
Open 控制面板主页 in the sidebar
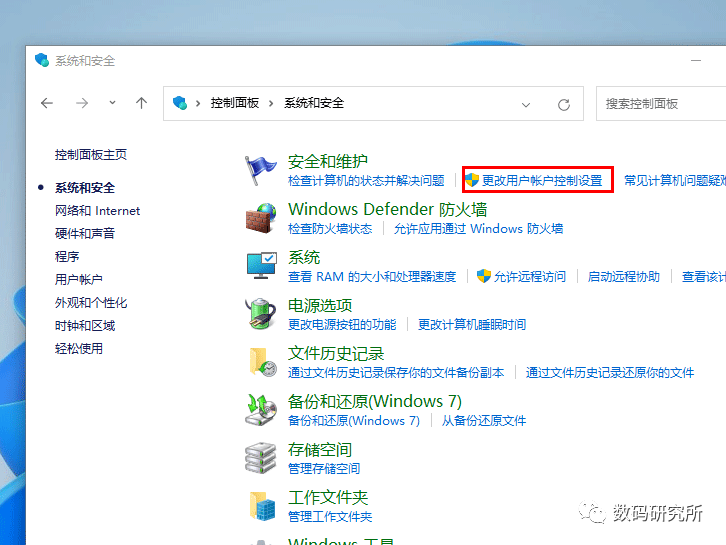point(91,155)
